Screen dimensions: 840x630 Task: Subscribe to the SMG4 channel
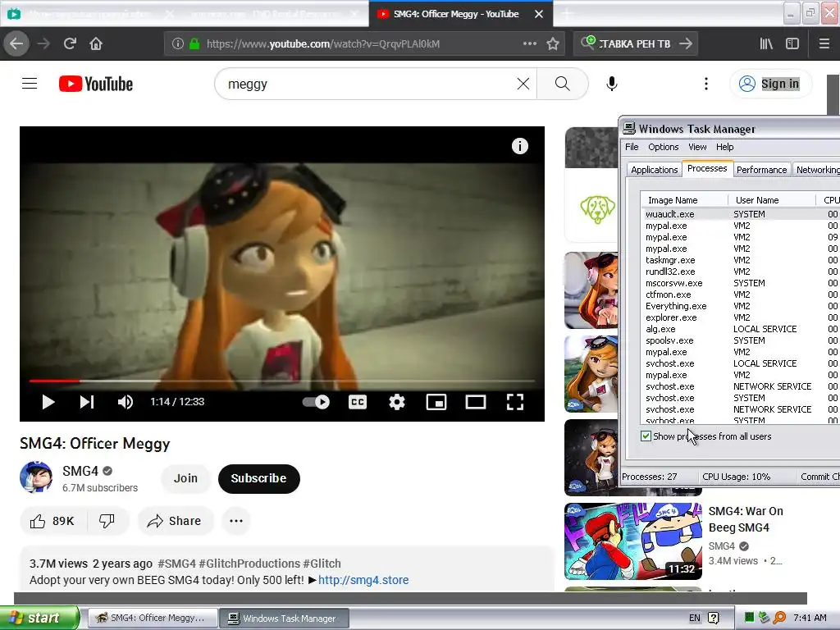click(x=258, y=478)
